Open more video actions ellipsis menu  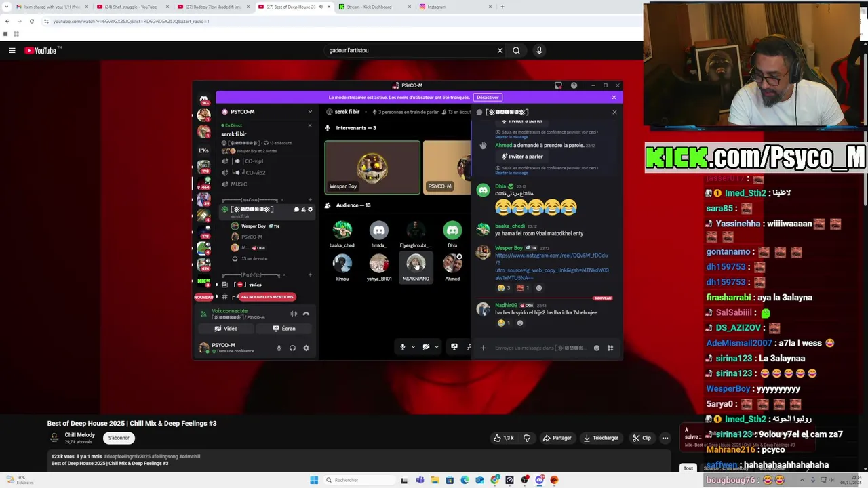(665, 438)
